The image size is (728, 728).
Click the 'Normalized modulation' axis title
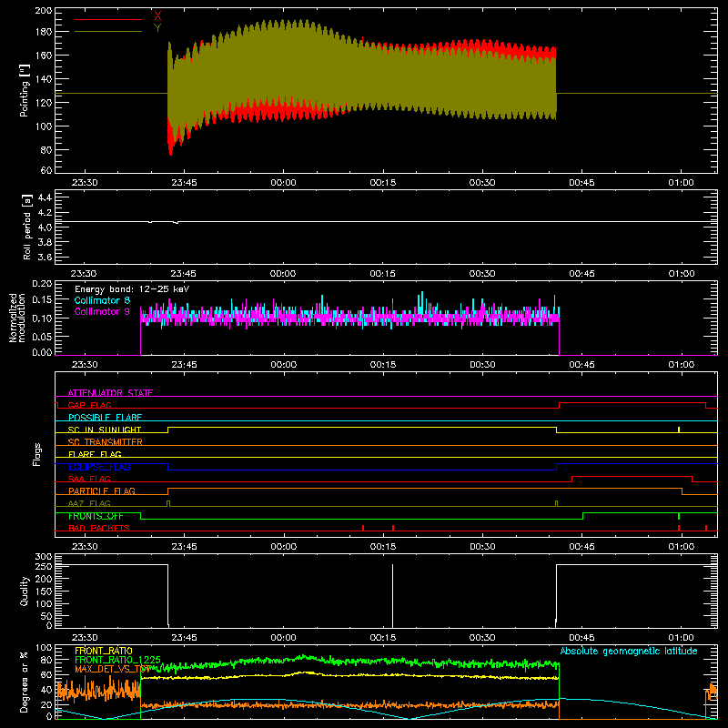[17, 318]
